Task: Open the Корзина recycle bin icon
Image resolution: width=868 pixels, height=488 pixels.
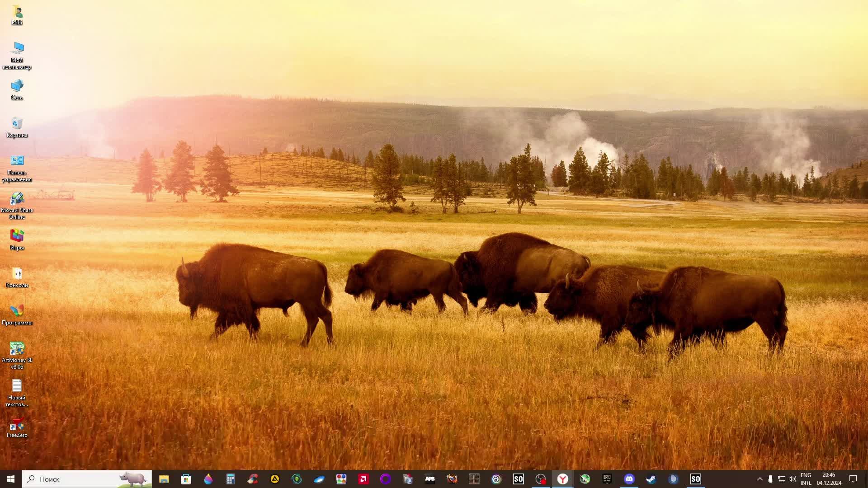Action: [x=17, y=127]
